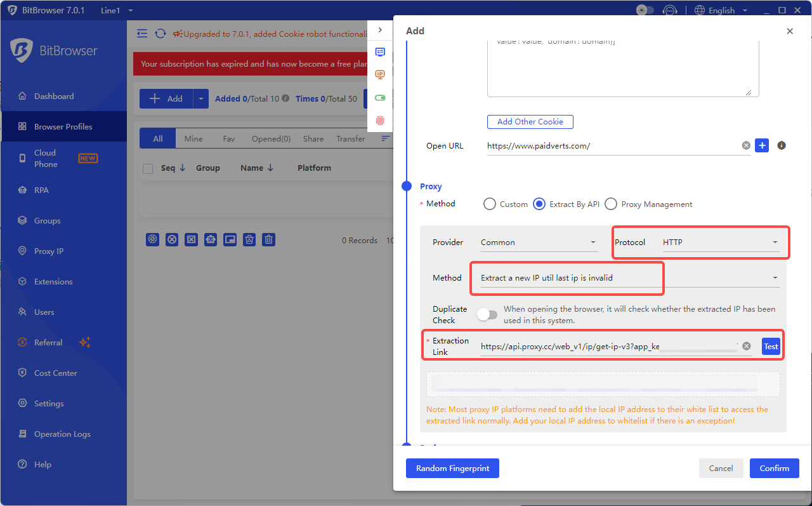
Task: Click info icon beside Open URL
Action: point(782,145)
